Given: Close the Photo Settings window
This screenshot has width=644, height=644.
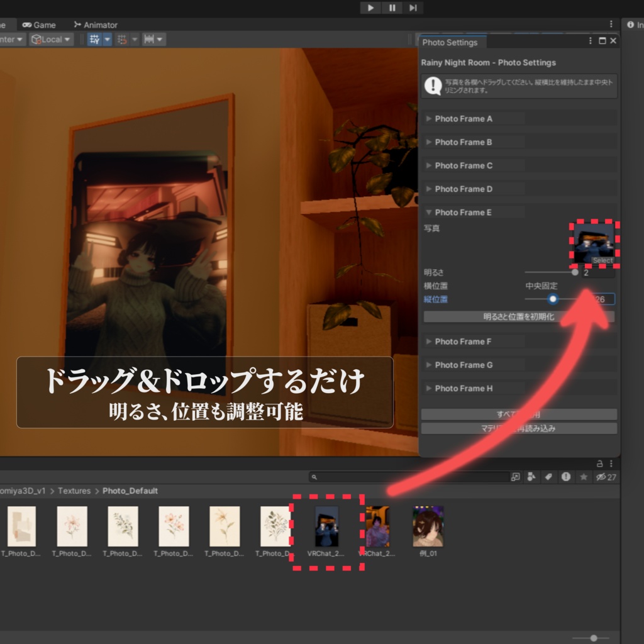Looking at the screenshot, I should (x=613, y=41).
